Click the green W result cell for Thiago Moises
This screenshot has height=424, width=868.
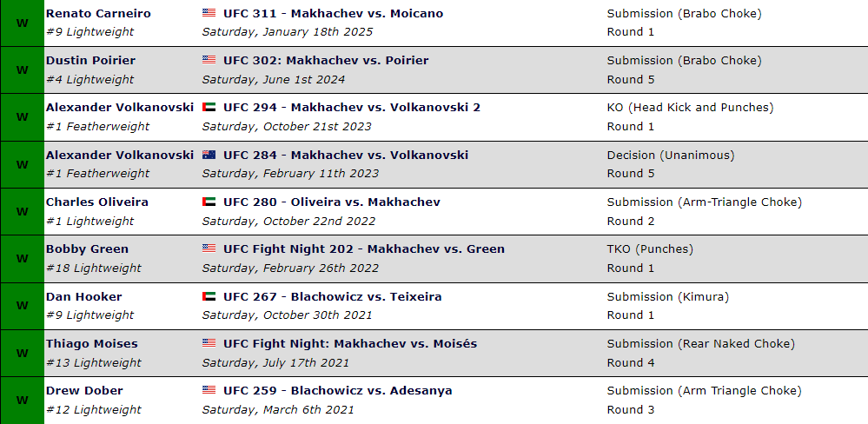pyautogui.click(x=22, y=353)
